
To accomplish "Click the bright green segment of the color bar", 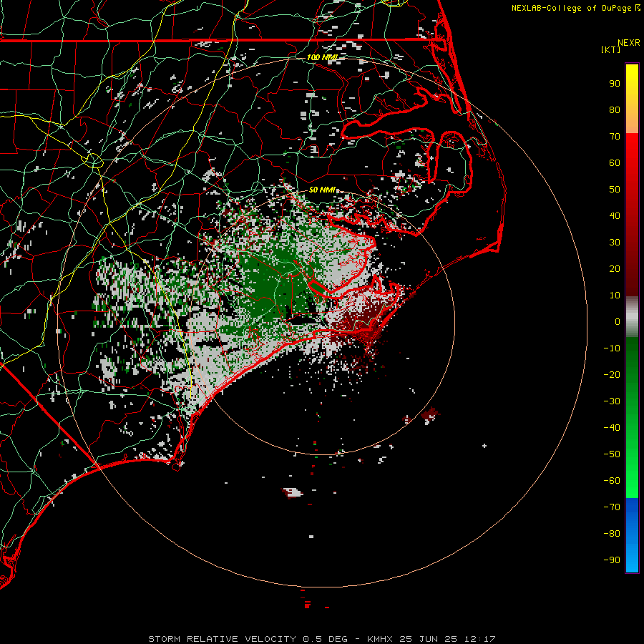I will (x=632, y=472).
